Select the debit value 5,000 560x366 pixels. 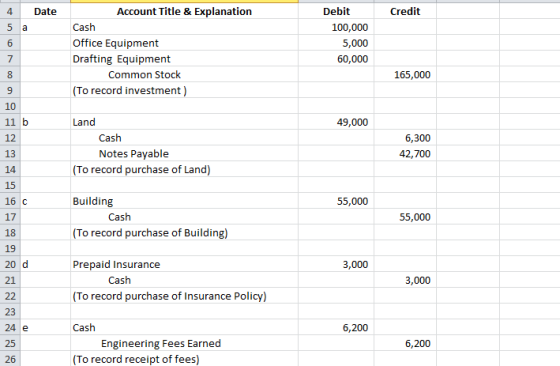(336, 43)
